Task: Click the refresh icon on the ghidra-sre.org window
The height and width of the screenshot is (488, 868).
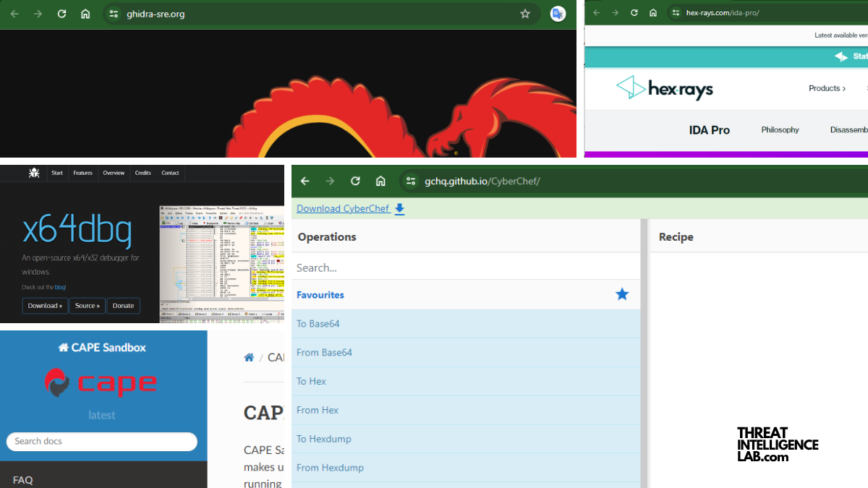Action: click(61, 13)
